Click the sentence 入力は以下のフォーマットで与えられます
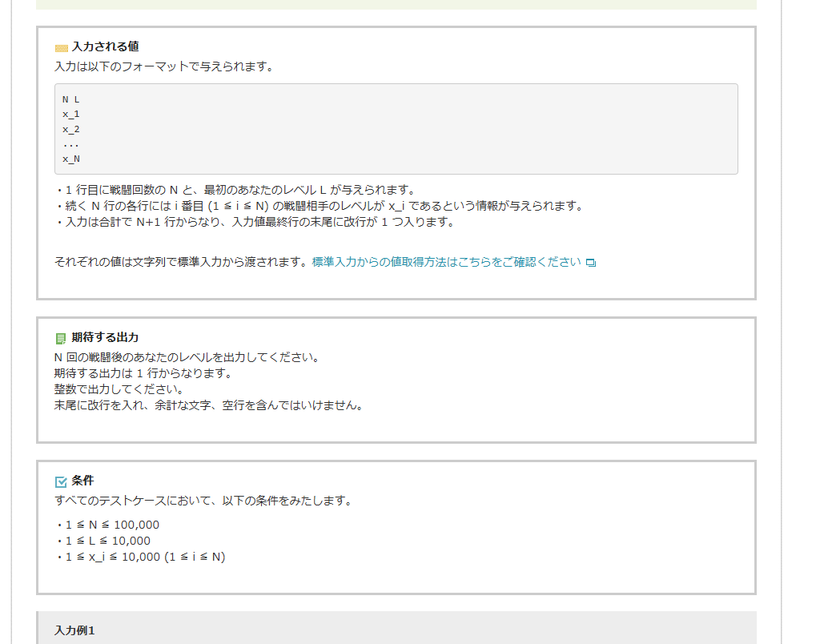Image resolution: width=816 pixels, height=644 pixels. click(164, 66)
